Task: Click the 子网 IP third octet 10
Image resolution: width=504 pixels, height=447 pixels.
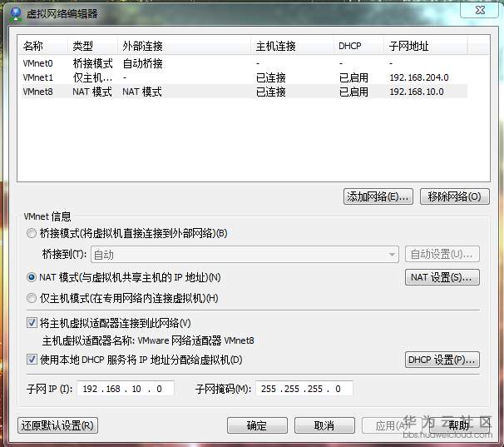Action: [x=136, y=389]
